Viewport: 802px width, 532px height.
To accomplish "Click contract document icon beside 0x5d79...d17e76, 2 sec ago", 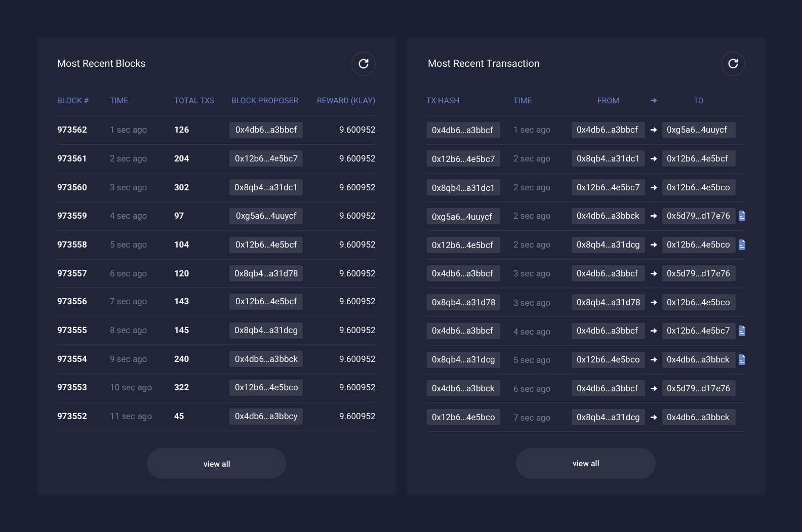I will [x=742, y=216].
